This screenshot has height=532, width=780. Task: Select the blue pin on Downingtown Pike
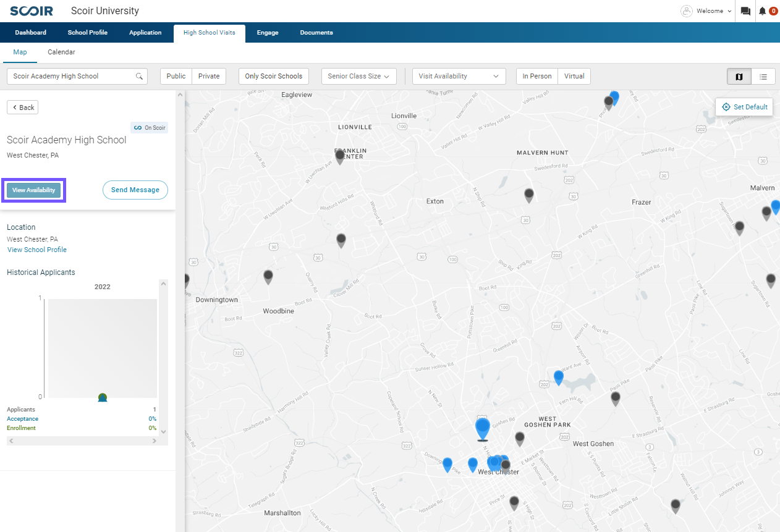click(x=447, y=465)
